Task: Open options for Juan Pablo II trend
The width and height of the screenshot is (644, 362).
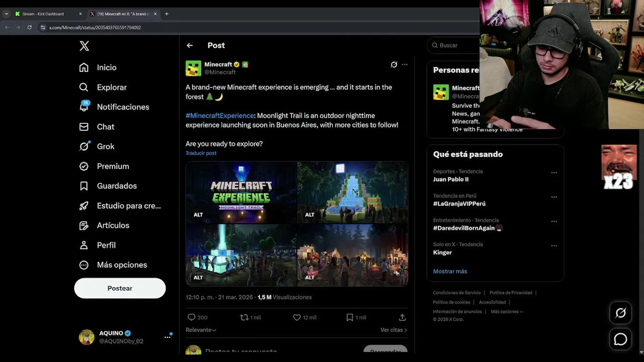Action: (x=554, y=172)
